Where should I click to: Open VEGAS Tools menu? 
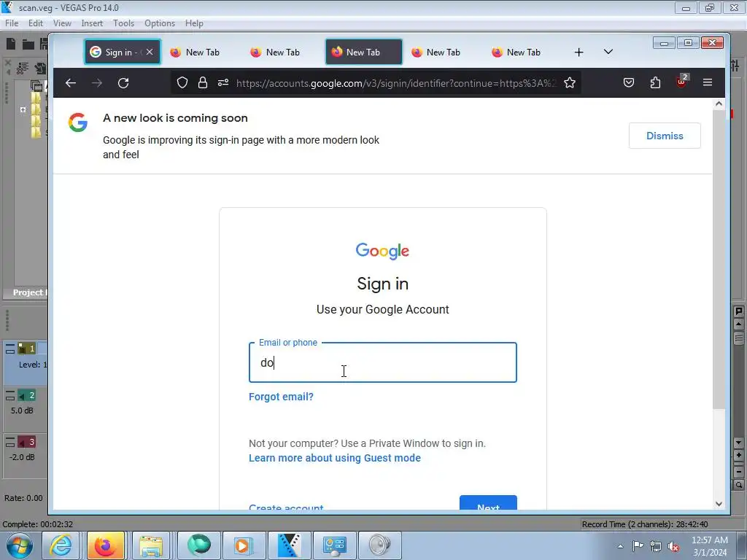click(x=123, y=23)
